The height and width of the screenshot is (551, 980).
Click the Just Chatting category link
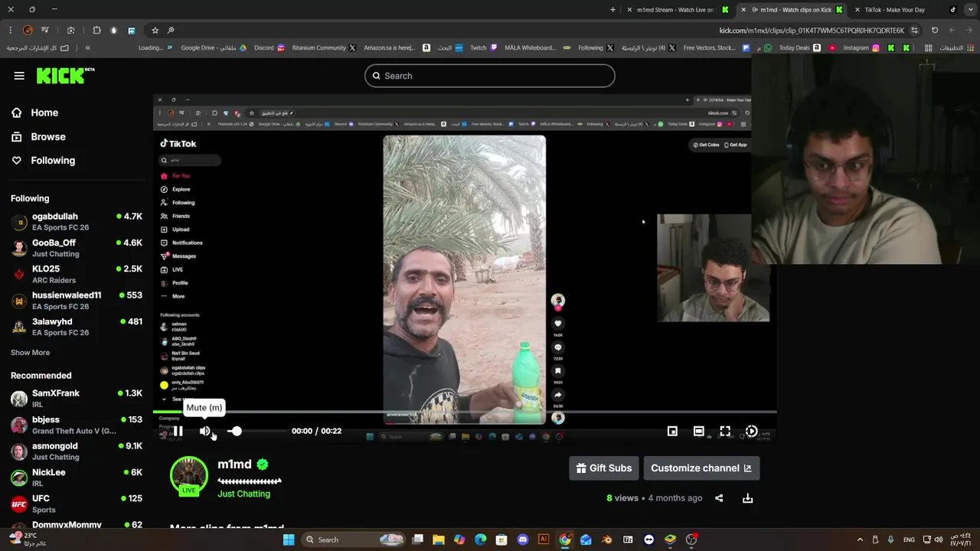243,494
